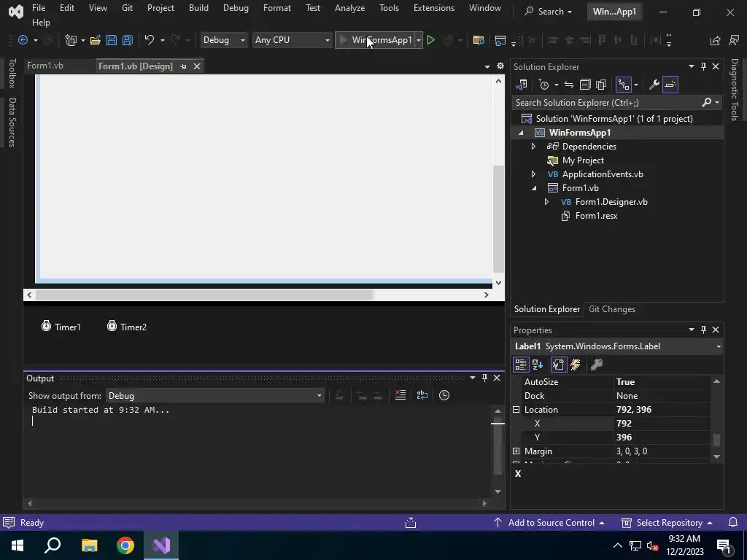This screenshot has height=560, width=747.
Task: Expand the ApplicationEvents.vb node
Action: pyautogui.click(x=533, y=174)
